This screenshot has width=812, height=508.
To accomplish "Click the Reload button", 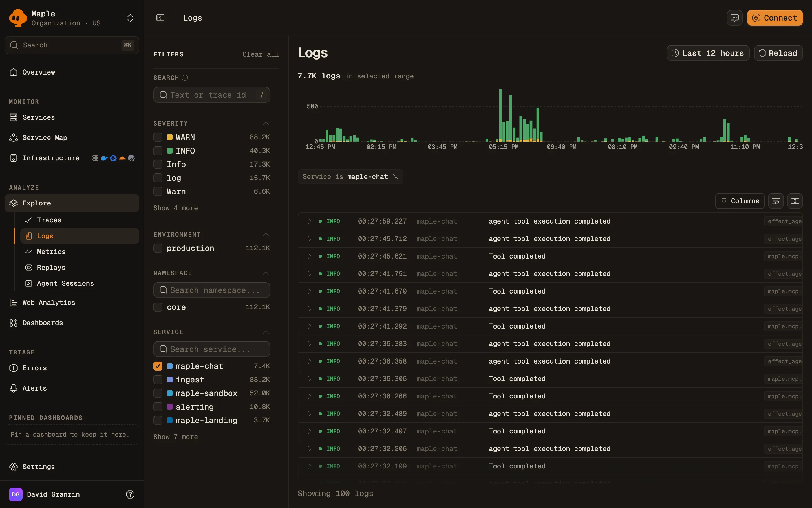I will [778, 53].
